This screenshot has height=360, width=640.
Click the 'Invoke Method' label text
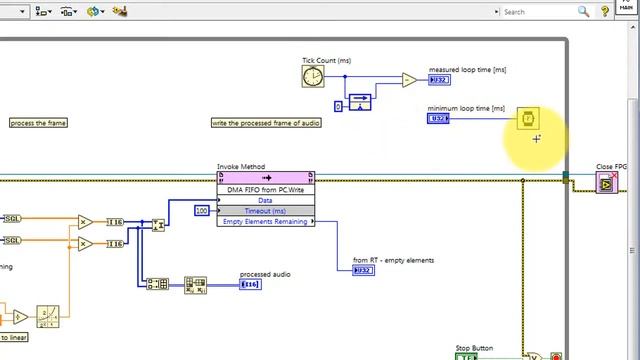tap(241, 167)
